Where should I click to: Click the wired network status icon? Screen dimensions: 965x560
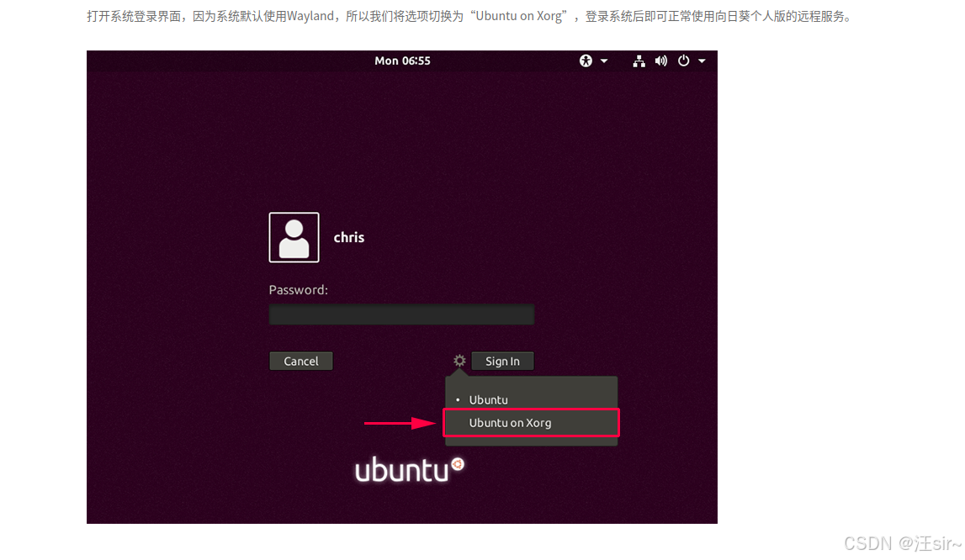pos(639,61)
